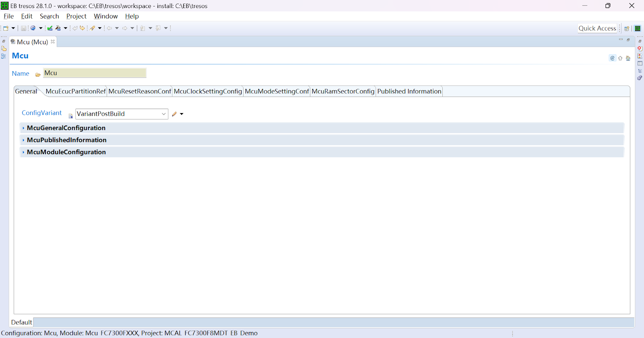
Task: Click the Save floppy disk icon
Action: pos(23,28)
